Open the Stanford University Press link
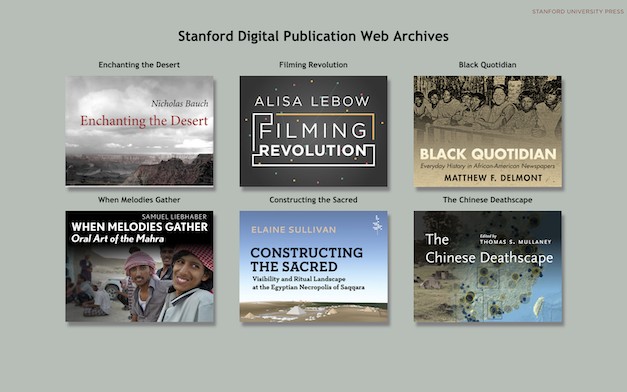 click(x=577, y=12)
